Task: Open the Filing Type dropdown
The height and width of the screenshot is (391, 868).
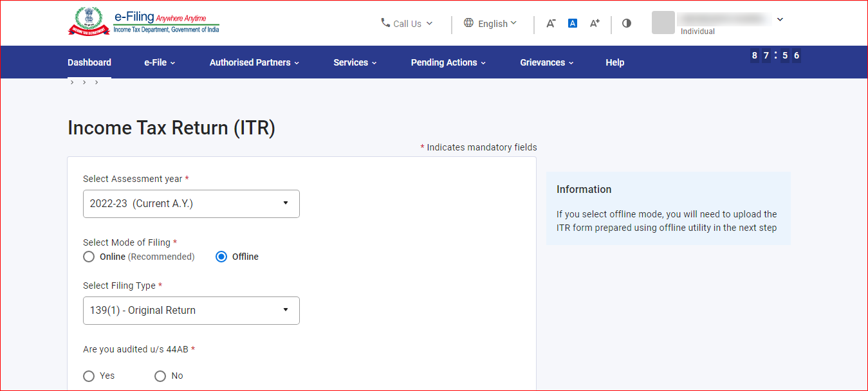Action: (x=191, y=311)
